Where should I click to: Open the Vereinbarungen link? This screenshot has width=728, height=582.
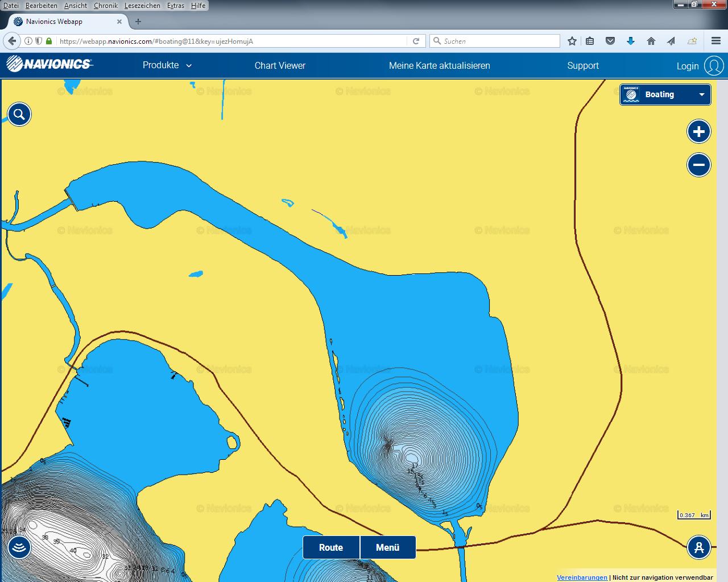click(582, 577)
